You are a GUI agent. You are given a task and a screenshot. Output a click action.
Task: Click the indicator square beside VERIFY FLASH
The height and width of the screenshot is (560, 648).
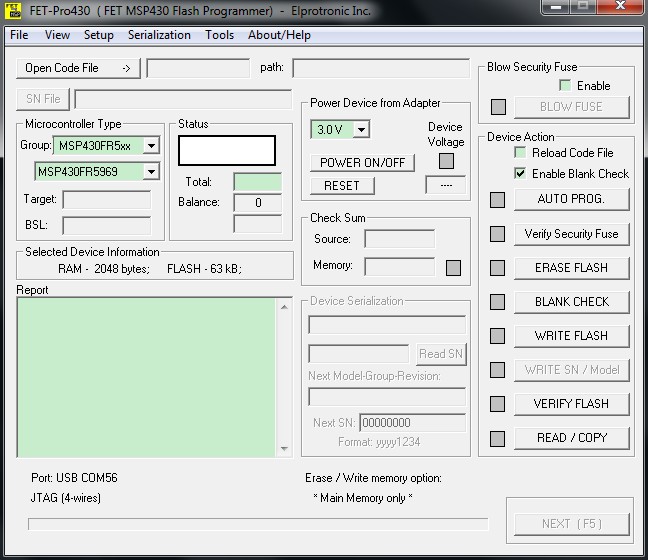[x=497, y=404]
